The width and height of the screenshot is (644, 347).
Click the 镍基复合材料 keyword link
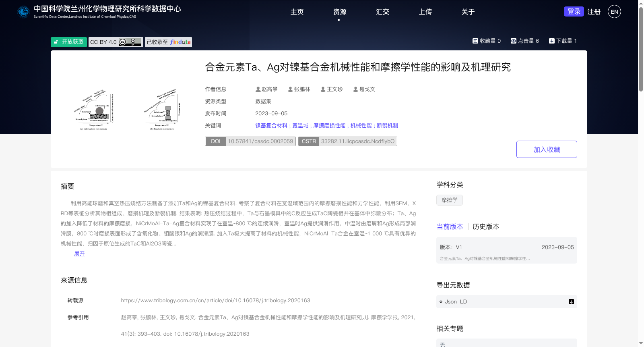pyautogui.click(x=271, y=125)
